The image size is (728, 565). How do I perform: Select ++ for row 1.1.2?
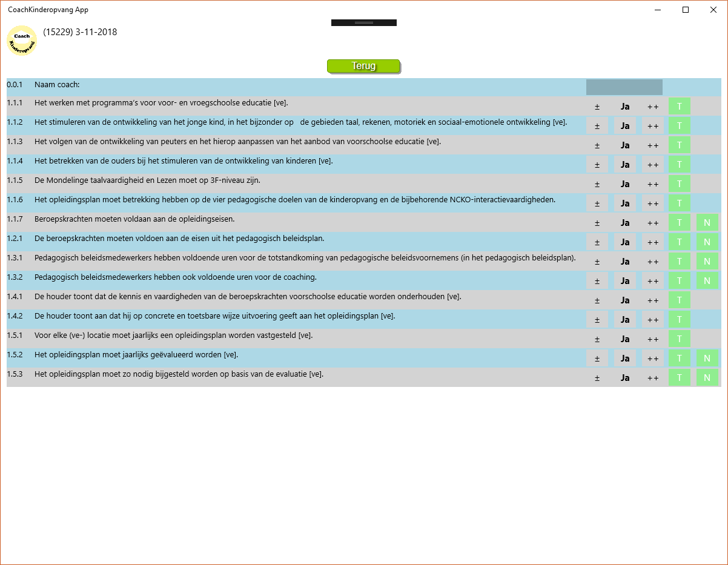653,126
